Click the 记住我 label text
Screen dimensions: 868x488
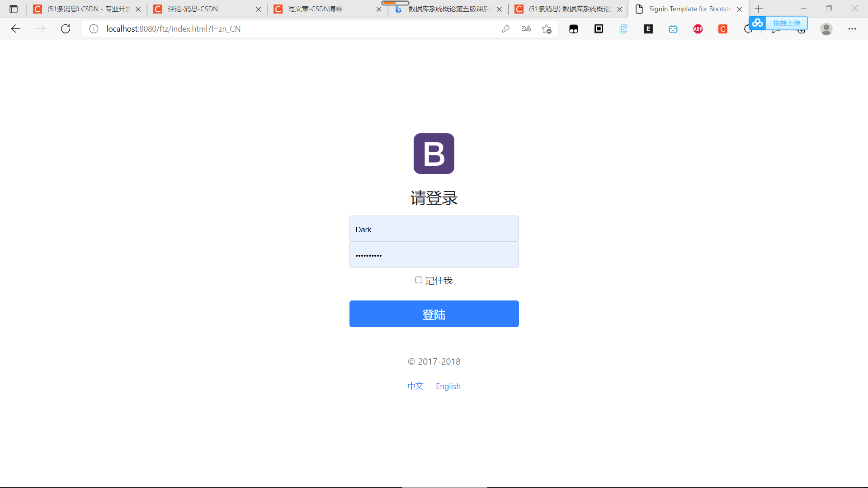coord(439,281)
